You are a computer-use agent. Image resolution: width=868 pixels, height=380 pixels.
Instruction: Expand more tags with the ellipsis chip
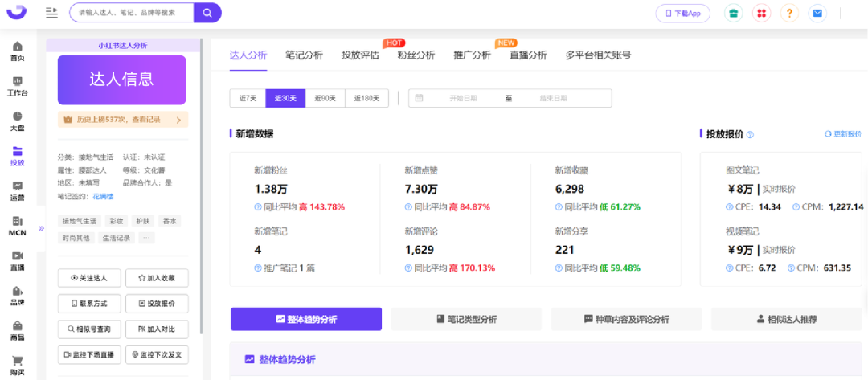pos(146,238)
